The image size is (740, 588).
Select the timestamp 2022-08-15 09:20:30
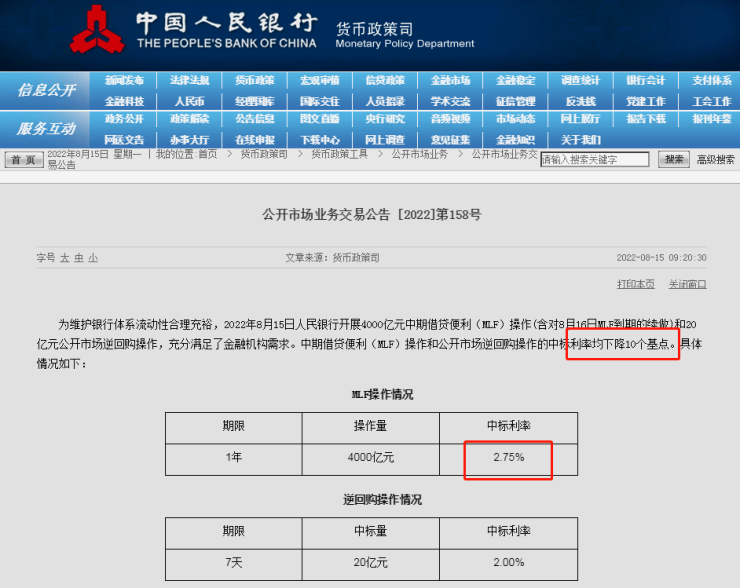click(x=661, y=258)
